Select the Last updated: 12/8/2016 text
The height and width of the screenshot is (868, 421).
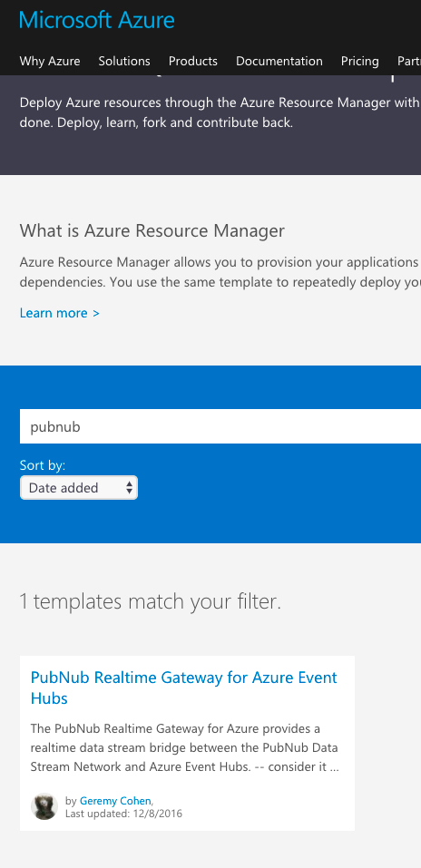123,814
